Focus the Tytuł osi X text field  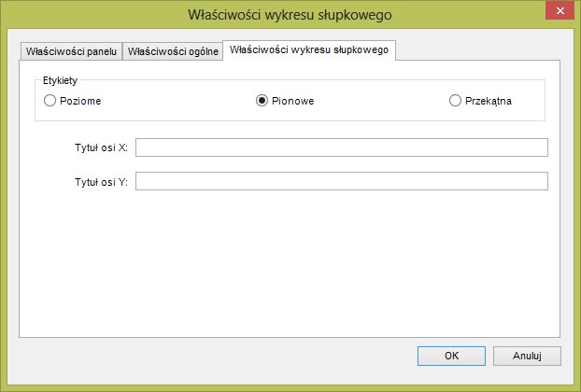[x=342, y=147]
